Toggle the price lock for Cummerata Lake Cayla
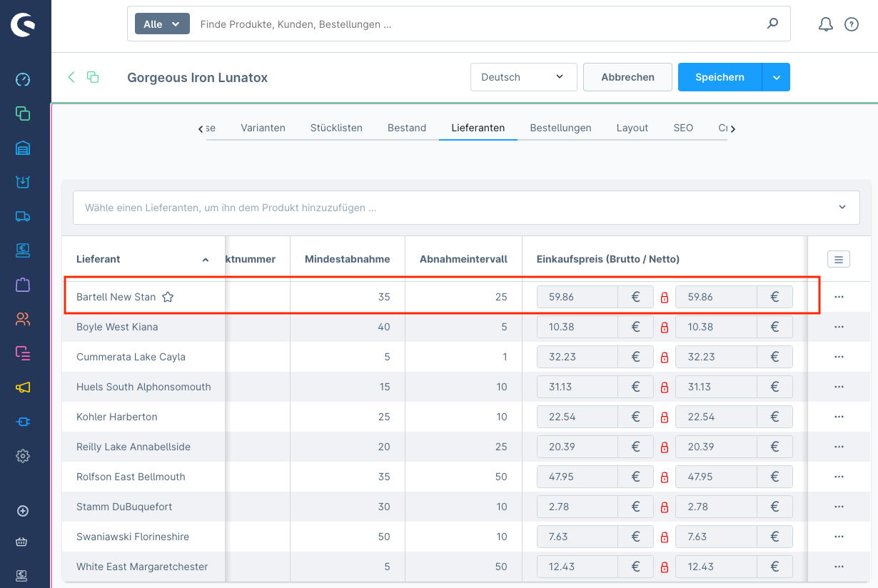The height and width of the screenshot is (588, 878). tap(665, 358)
